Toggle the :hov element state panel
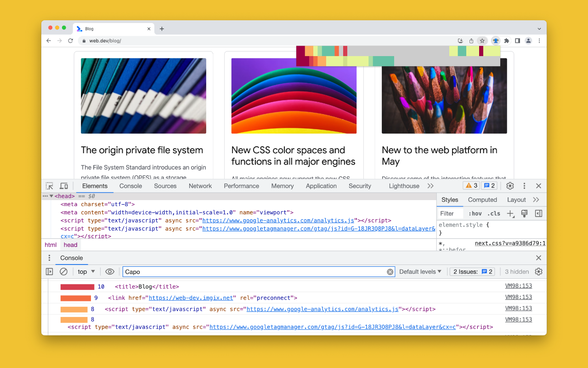Viewport: 588px width, 368px height. [x=475, y=213]
